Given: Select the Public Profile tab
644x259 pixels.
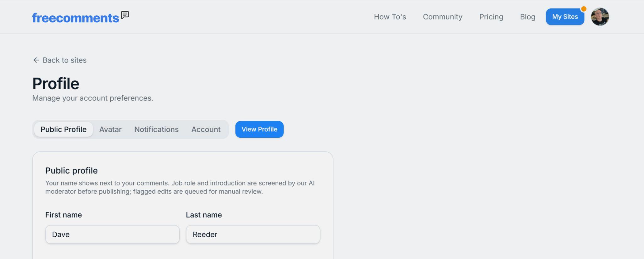Looking at the screenshot, I should pyautogui.click(x=64, y=129).
